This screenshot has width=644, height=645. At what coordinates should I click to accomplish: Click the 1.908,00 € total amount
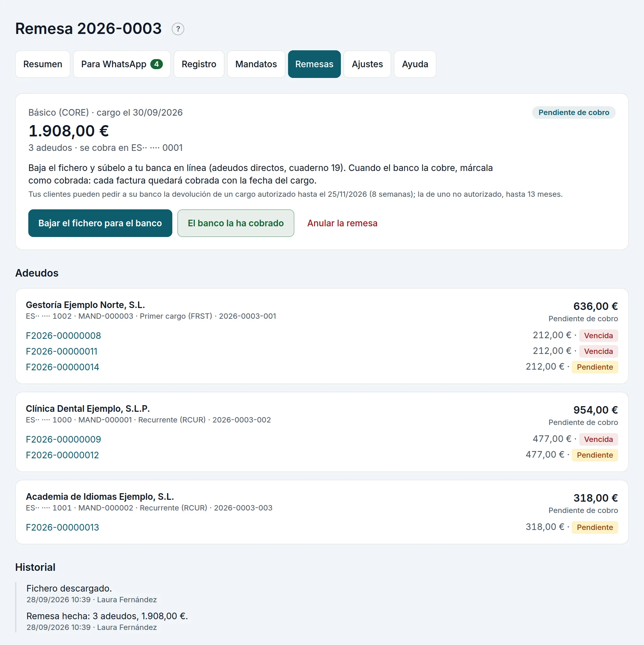[x=69, y=131]
